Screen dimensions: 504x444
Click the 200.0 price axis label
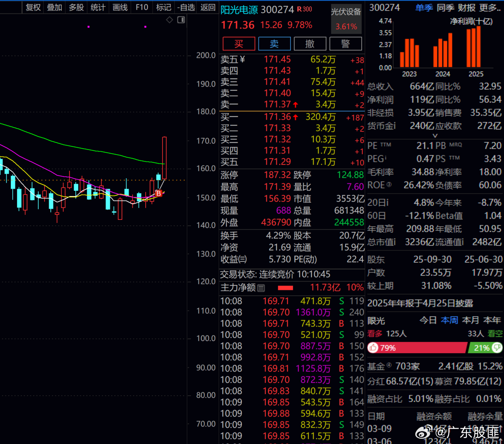point(206,55)
